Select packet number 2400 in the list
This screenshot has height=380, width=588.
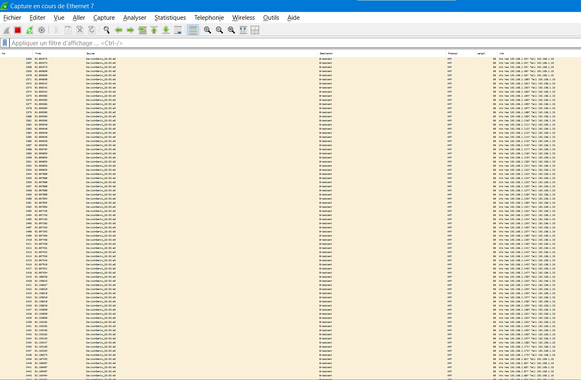pos(290,199)
